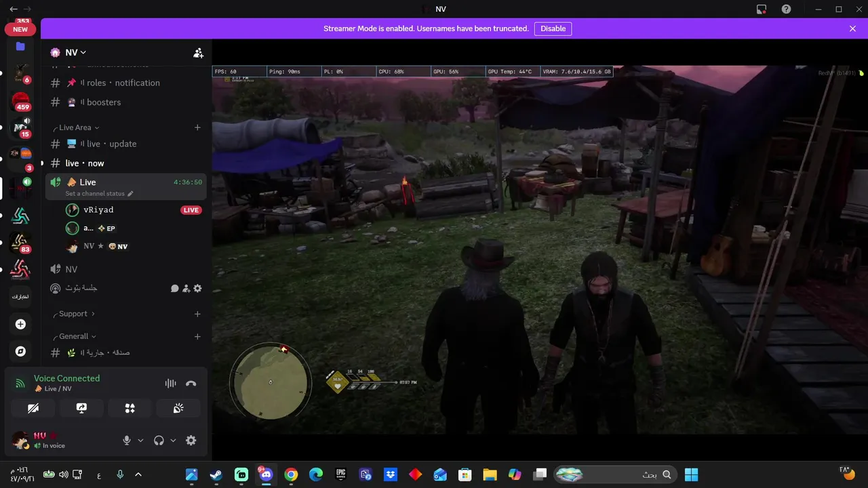Open the roles · notification channel

pyautogui.click(x=126, y=83)
